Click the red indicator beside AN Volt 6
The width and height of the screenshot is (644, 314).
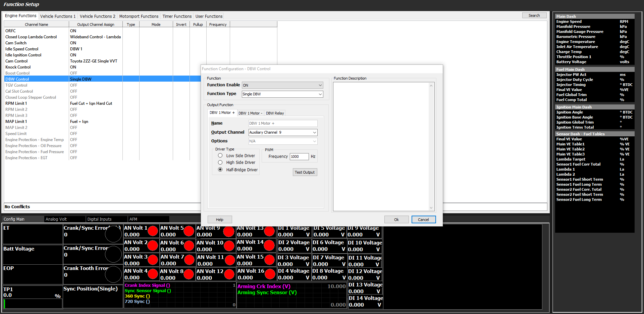pos(189,245)
